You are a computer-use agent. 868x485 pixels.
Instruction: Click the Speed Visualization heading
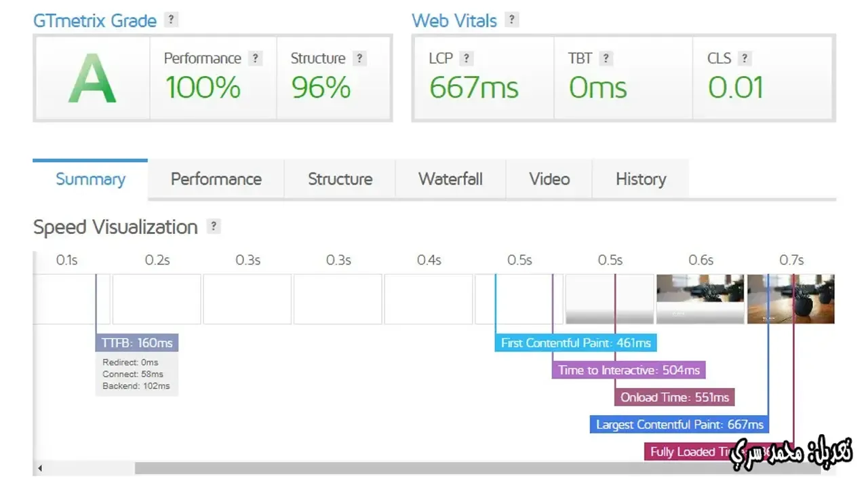pos(115,227)
